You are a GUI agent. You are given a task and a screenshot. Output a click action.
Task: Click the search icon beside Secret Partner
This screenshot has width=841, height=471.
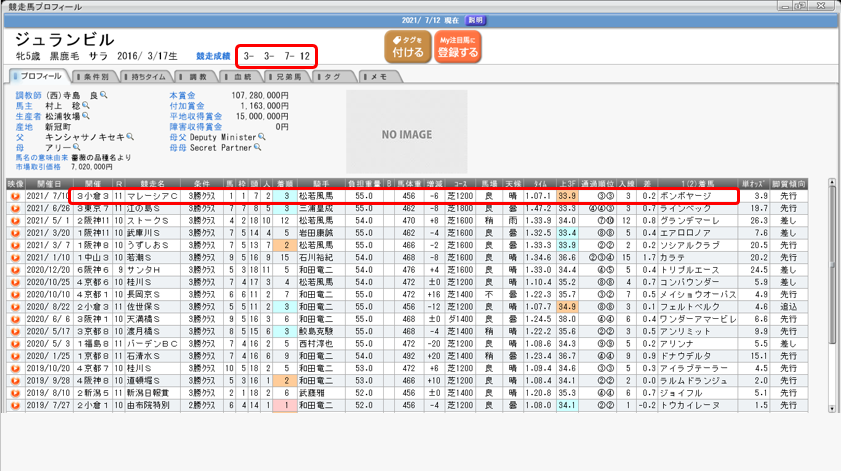click(x=257, y=144)
